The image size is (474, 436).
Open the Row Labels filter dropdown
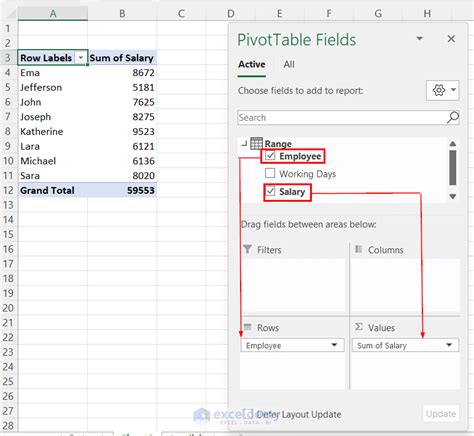80,58
